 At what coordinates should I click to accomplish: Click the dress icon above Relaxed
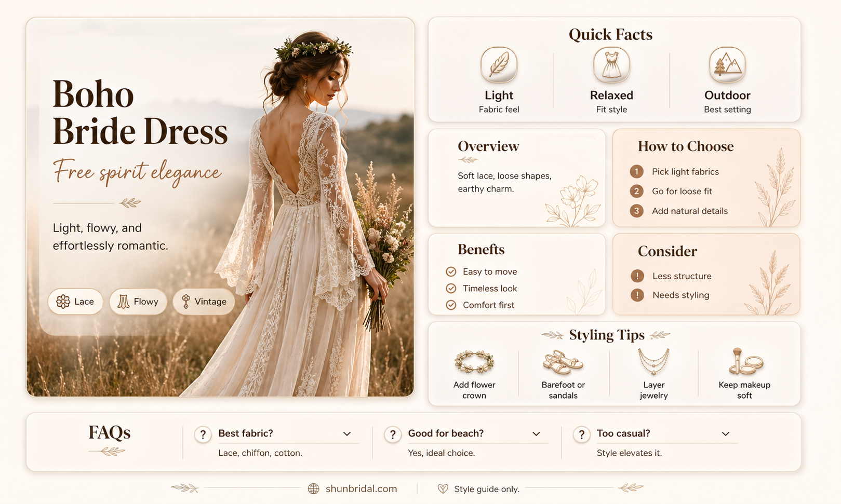(x=611, y=65)
